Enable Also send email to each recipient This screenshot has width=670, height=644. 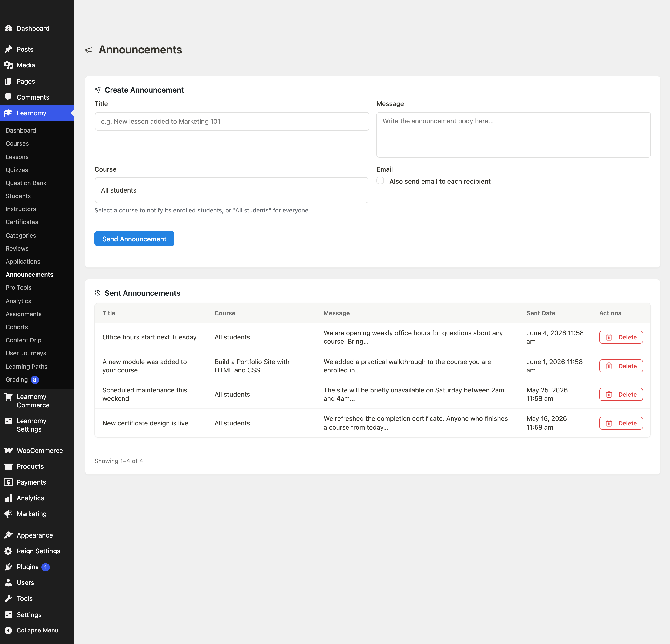[380, 181]
